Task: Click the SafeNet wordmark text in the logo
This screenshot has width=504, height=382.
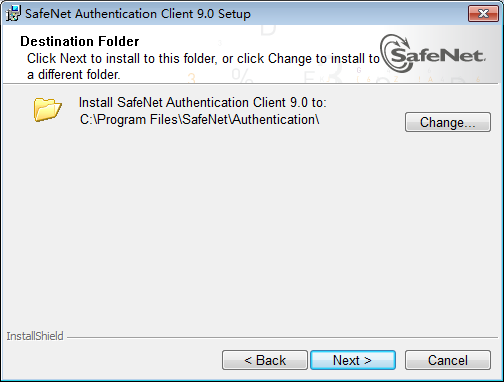Action: (x=437, y=55)
